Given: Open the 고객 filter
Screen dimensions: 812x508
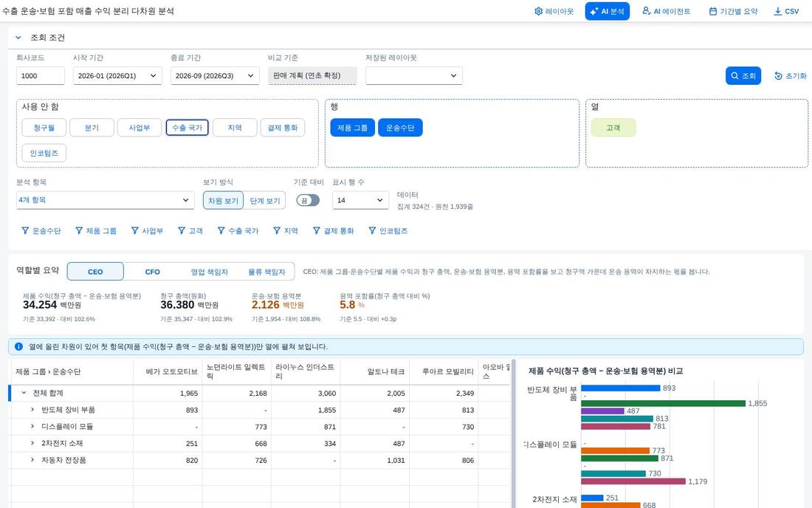Looking at the screenshot, I should click(x=190, y=230).
